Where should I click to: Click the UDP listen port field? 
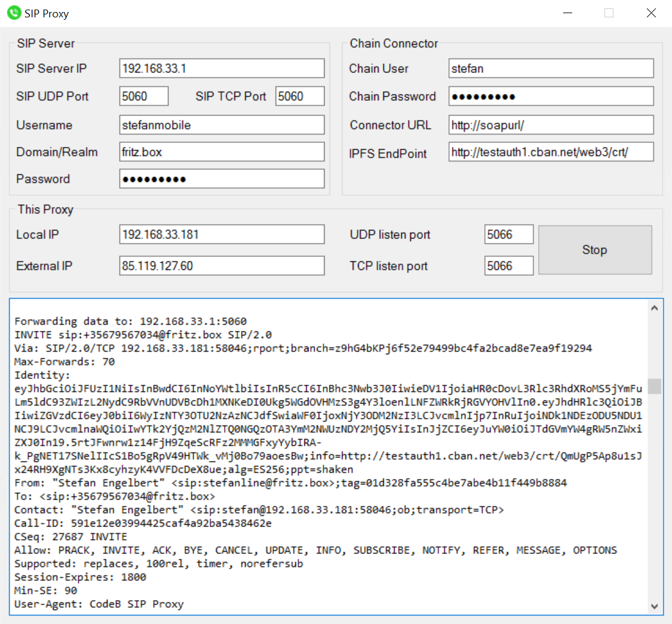(x=508, y=234)
